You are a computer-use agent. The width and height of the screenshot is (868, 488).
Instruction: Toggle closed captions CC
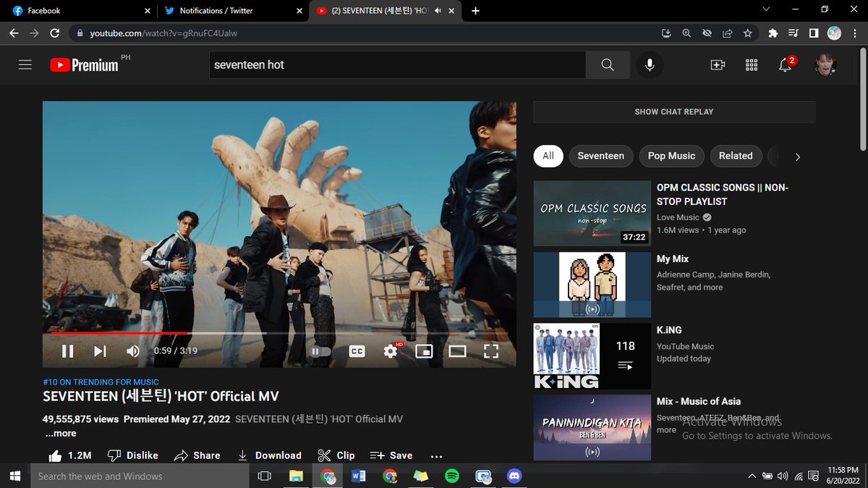click(357, 351)
